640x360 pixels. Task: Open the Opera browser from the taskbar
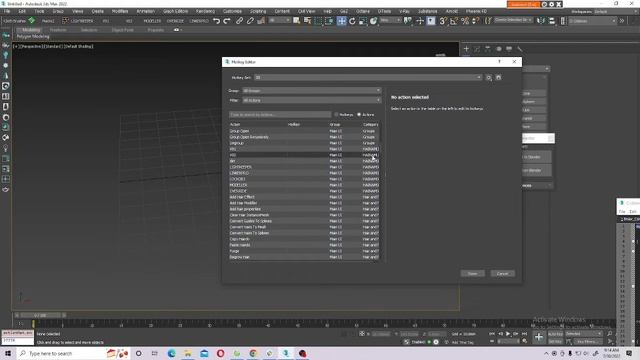coord(220,353)
